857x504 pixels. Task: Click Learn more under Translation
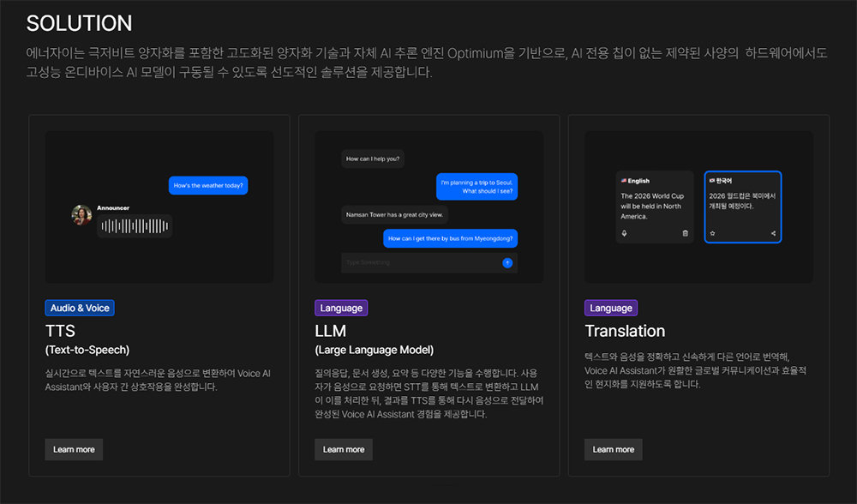(x=613, y=449)
